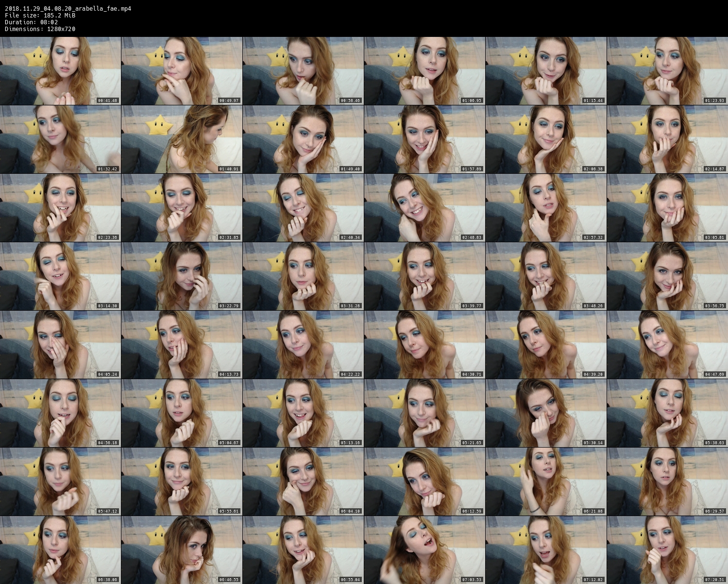Open the thumbnail timestamped 05:47.12
The height and width of the screenshot is (584, 728).
60,482
